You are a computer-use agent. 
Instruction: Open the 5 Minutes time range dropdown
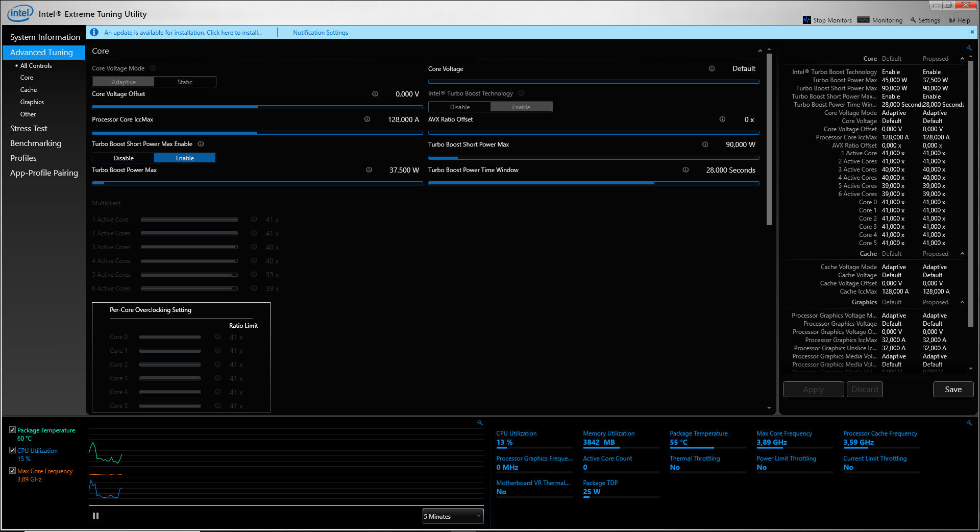pyautogui.click(x=453, y=517)
